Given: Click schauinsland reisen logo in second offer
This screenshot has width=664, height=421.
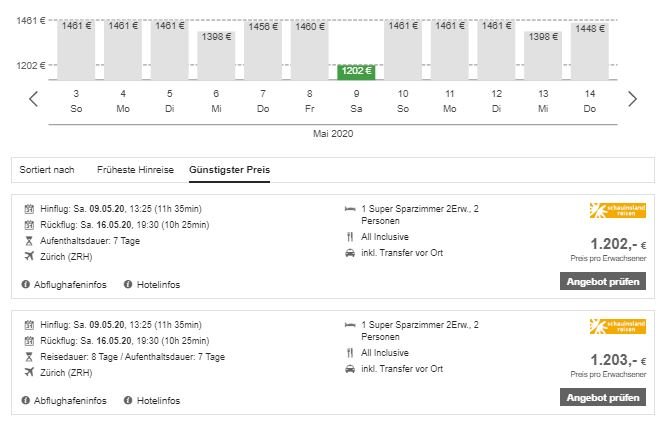Looking at the screenshot, I should (x=618, y=327).
